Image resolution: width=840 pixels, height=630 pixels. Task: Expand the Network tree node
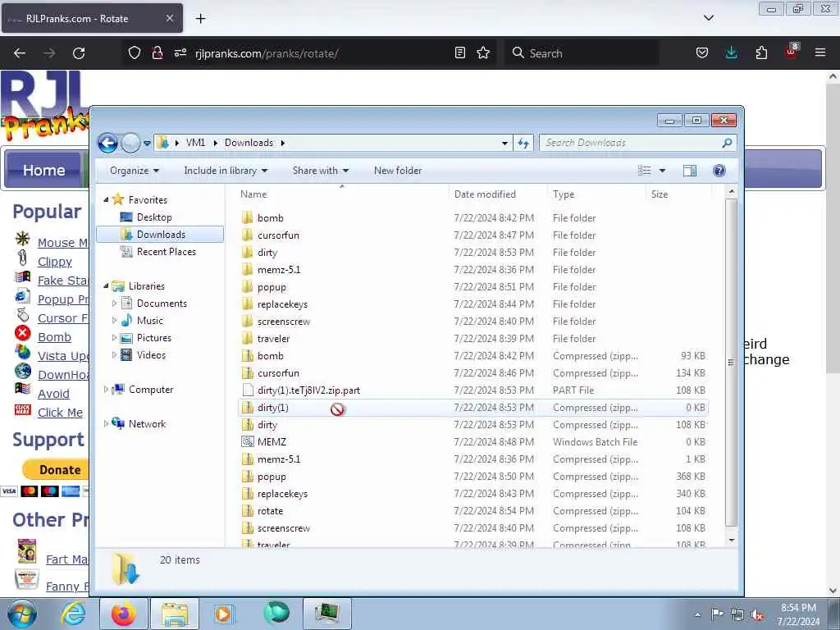(x=106, y=424)
